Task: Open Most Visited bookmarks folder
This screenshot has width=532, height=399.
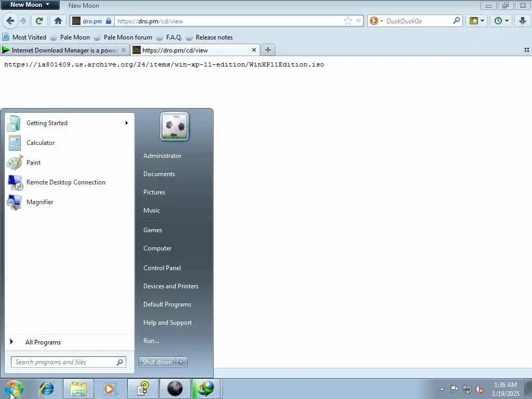Action: point(24,37)
